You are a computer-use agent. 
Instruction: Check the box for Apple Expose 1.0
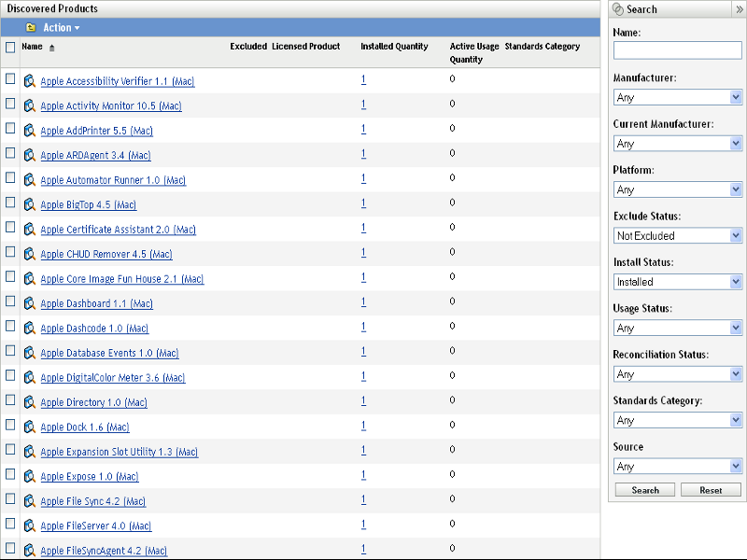click(x=10, y=474)
